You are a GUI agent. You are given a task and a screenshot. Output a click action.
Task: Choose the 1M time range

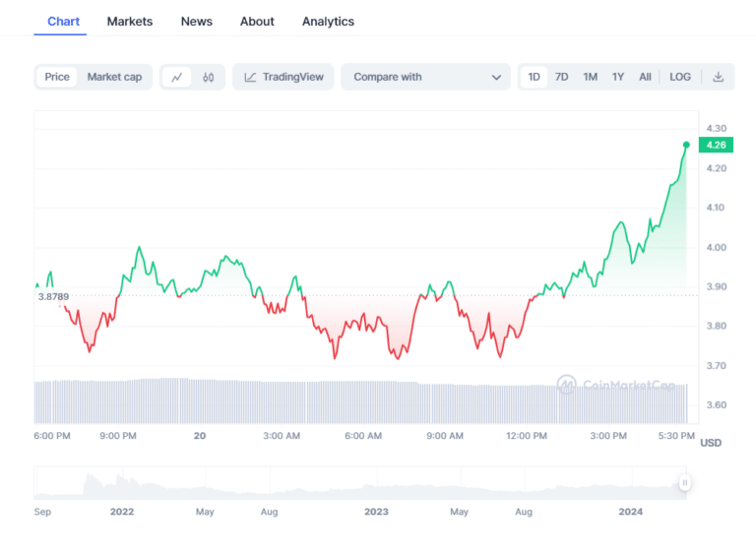pyautogui.click(x=590, y=77)
